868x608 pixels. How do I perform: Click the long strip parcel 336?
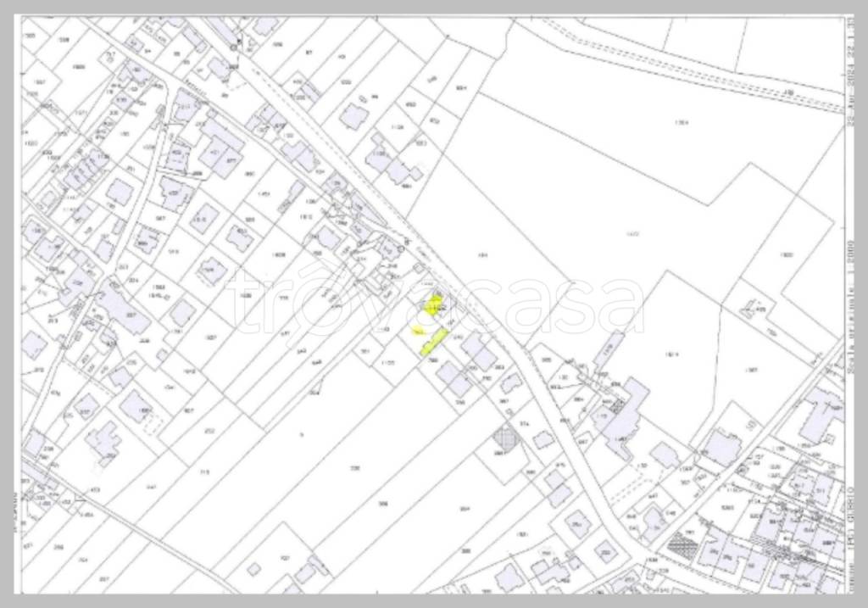pyautogui.click(x=356, y=468)
